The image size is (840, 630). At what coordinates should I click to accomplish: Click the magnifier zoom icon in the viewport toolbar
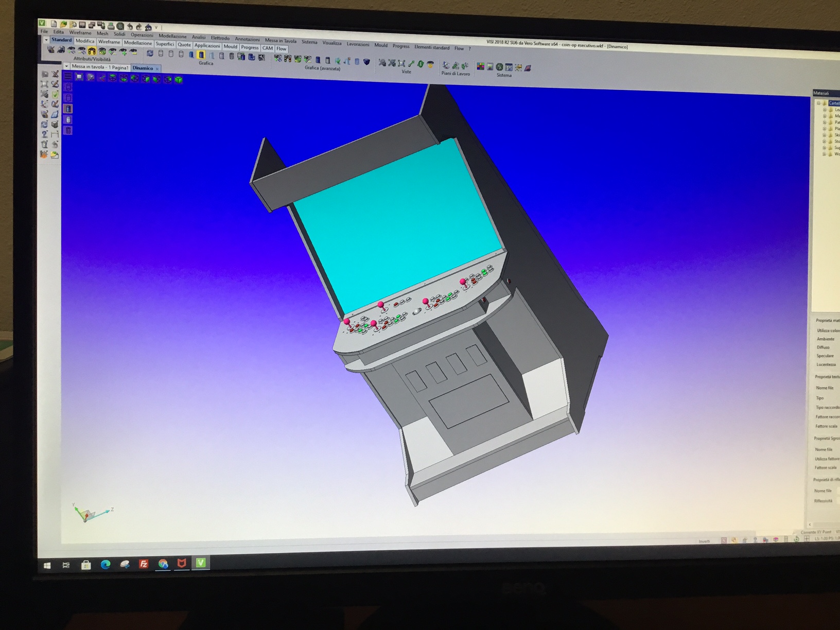[91, 77]
